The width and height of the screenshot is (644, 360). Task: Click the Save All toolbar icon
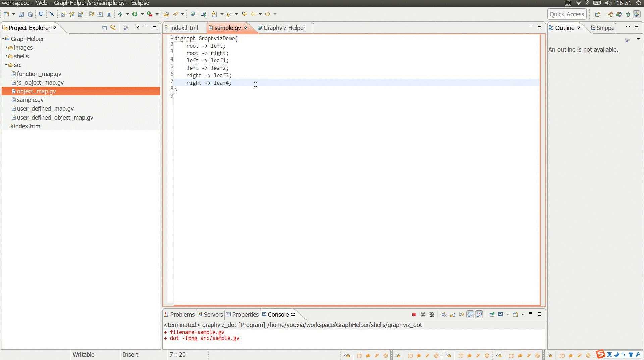tap(30, 14)
